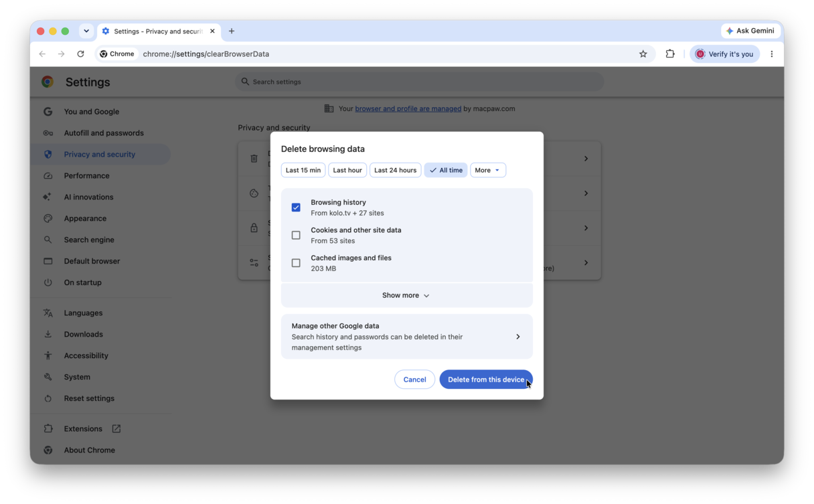The width and height of the screenshot is (814, 504).
Task: Click the lock icon in the privacy list
Action: pos(254,228)
